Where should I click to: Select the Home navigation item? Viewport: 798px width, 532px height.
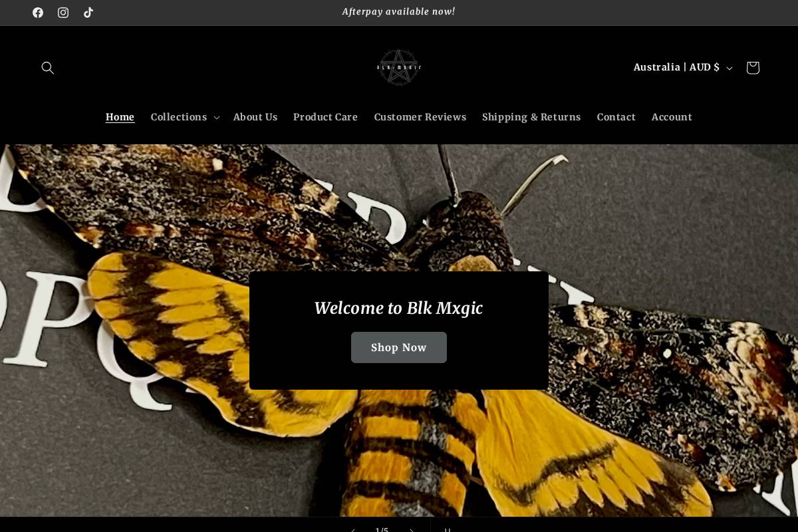point(120,117)
